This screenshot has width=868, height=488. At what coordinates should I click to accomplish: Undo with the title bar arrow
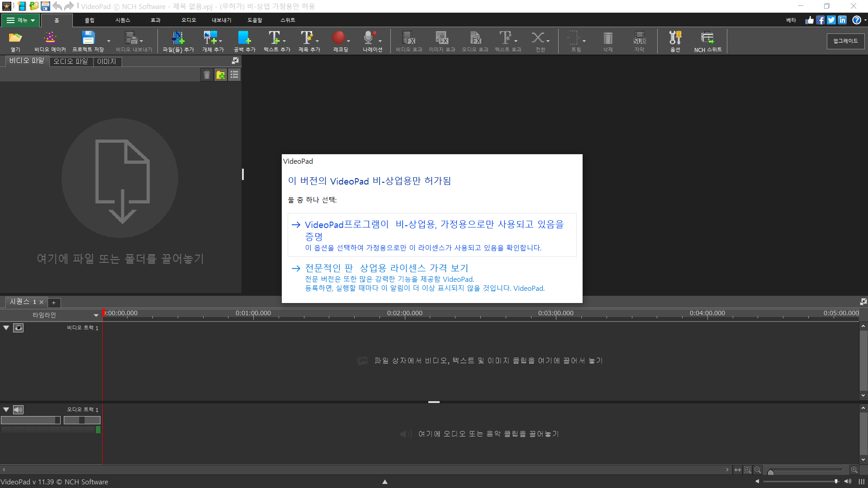tap(57, 6)
